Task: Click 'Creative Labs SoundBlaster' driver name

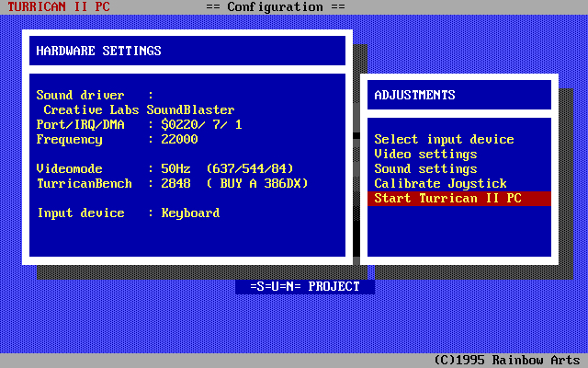Action: [x=139, y=109]
